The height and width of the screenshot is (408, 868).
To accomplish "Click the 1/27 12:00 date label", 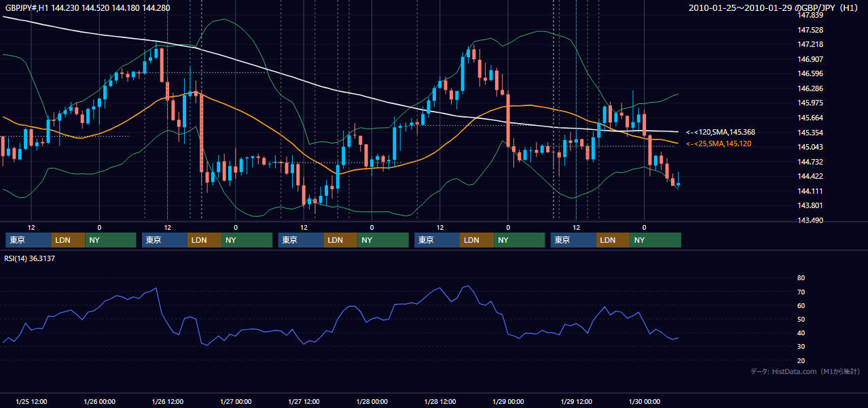I will [x=304, y=401].
